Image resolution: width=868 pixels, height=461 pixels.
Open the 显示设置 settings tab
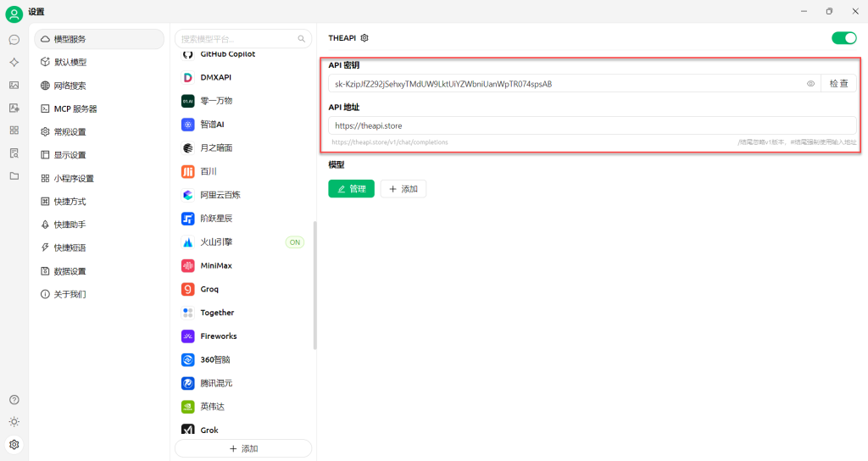(99, 155)
